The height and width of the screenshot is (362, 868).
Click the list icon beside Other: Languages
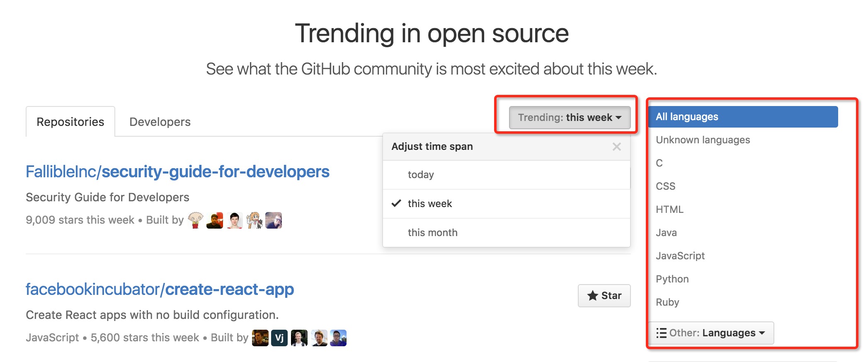tap(661, 333)
